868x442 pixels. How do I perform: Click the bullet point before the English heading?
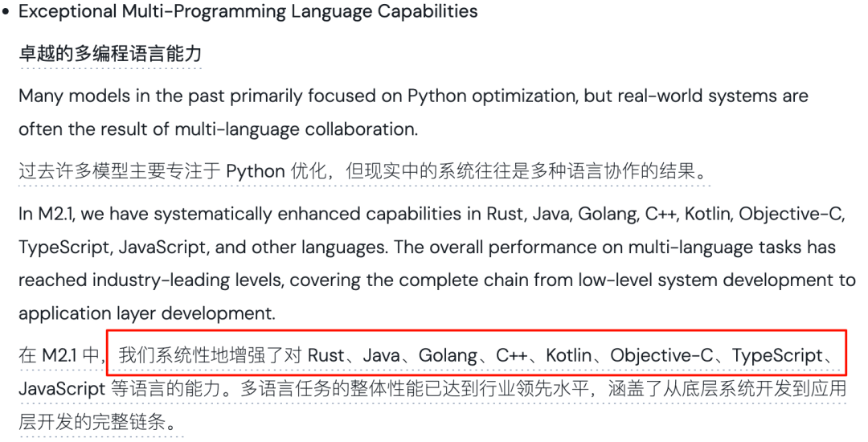pos(6,12)
